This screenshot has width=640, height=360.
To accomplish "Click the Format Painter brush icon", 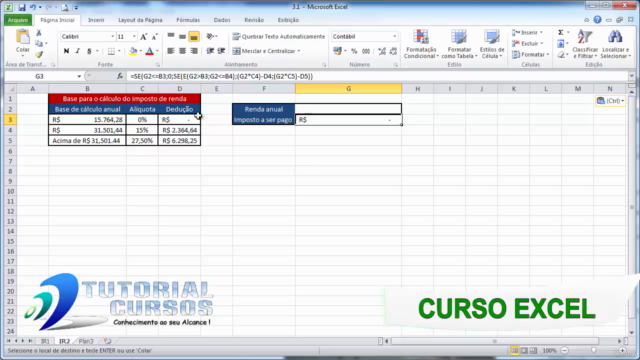I will coord(39,54).
